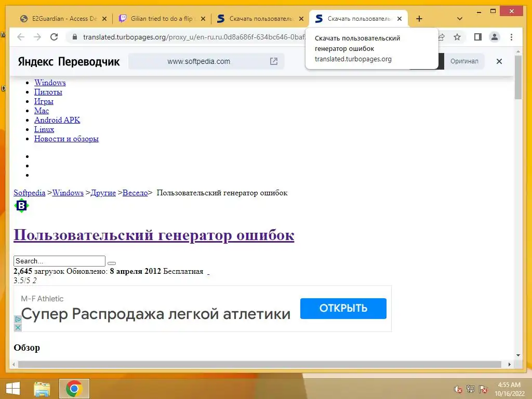
Task: Click the browser forward arrow
Action: 37,37
